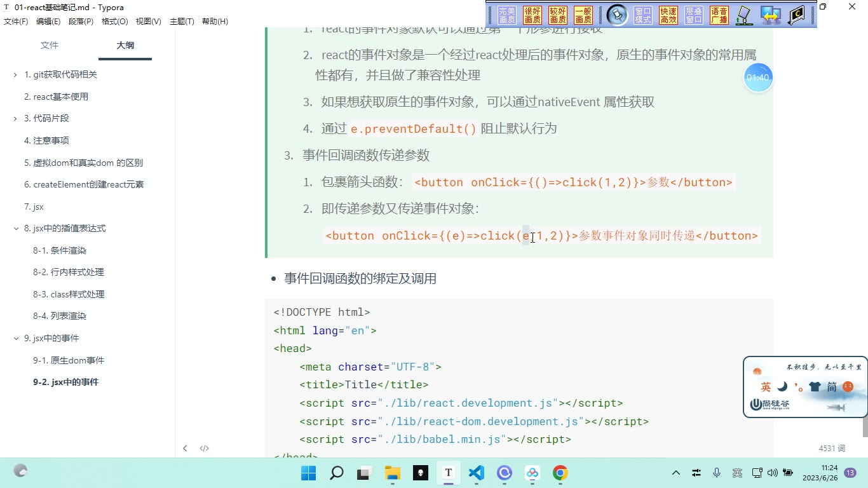Select the 较好画质 quality option

(x=558, y=15)
